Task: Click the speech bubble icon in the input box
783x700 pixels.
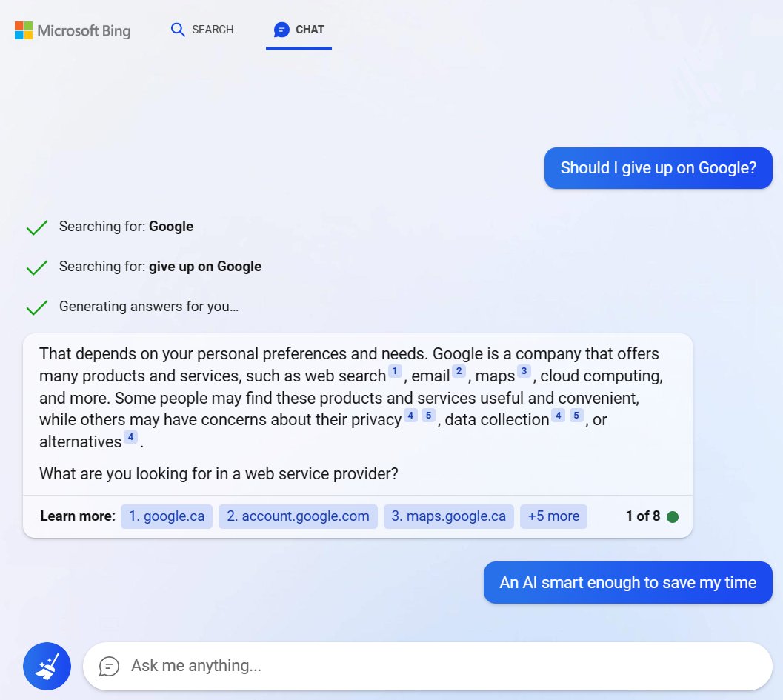Action: coord(109,666)
